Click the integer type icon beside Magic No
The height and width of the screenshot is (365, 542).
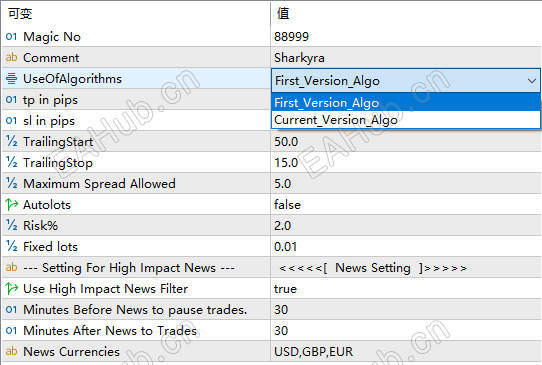(x=11, y=37)
